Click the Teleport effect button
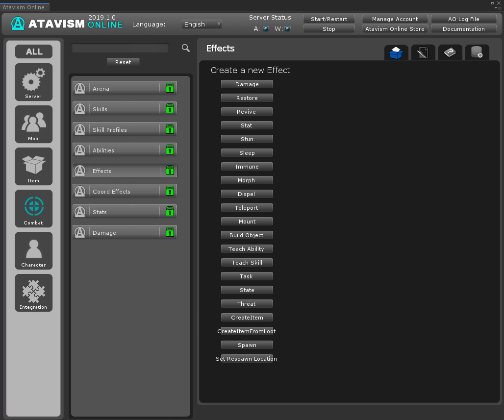 (247, 208)
